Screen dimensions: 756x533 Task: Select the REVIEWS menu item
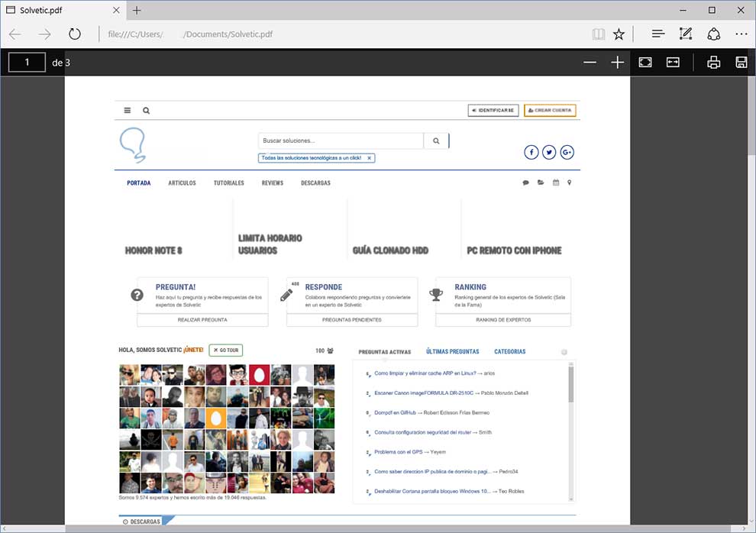pyautogui.click(x=273, y=183)
